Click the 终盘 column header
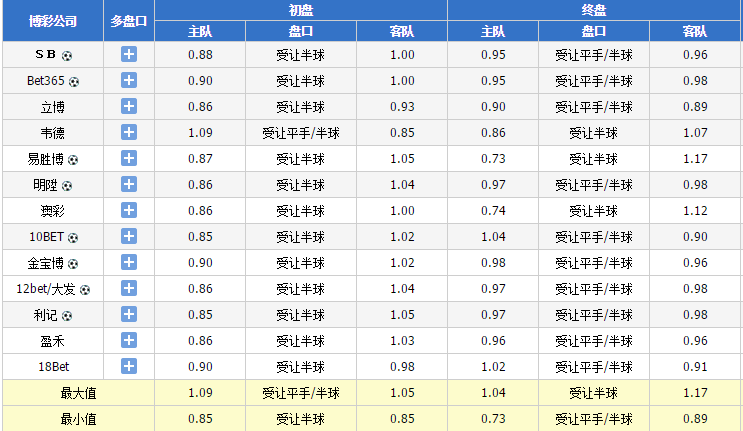Image resolution: width=743 pixels, height=431 pixels. click(594, 10)
